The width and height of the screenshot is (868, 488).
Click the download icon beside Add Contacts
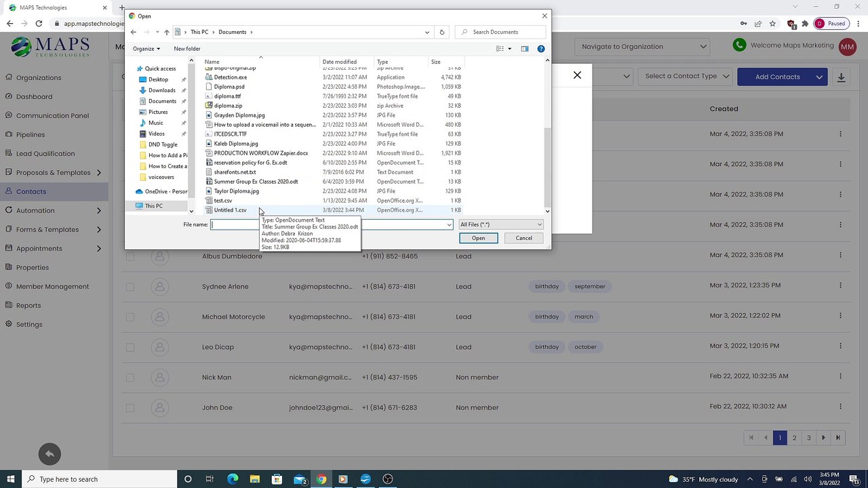click(x=841, y=77)
